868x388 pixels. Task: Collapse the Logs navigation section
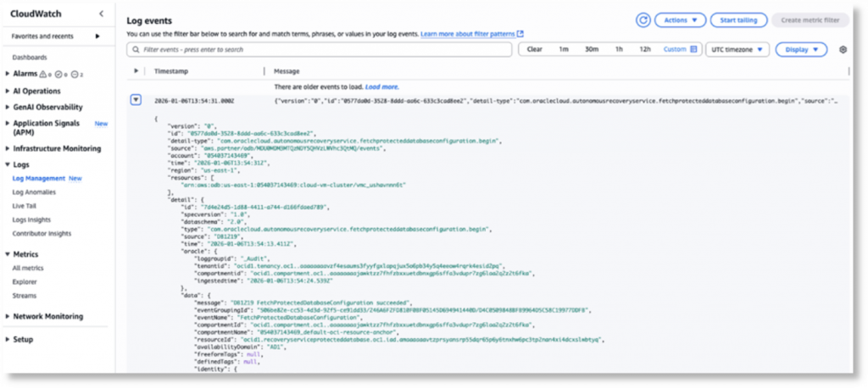pos(7,165)
